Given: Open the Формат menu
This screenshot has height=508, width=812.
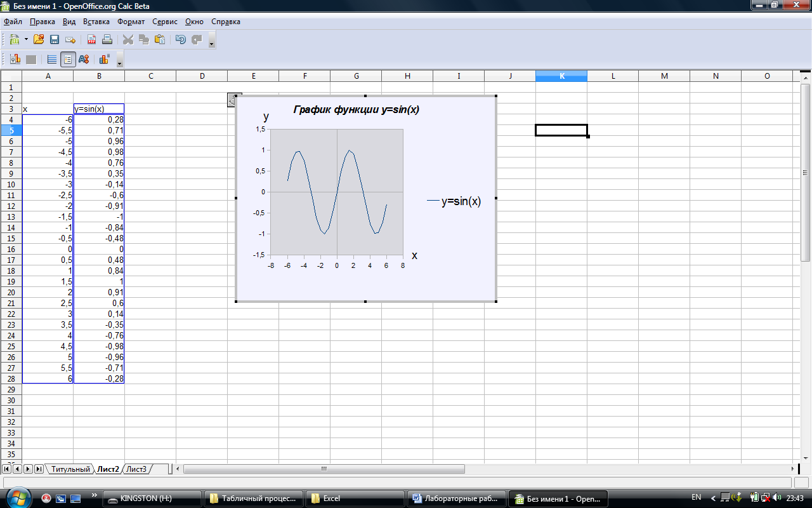Looking at the screenshot, I should point(131,22).
